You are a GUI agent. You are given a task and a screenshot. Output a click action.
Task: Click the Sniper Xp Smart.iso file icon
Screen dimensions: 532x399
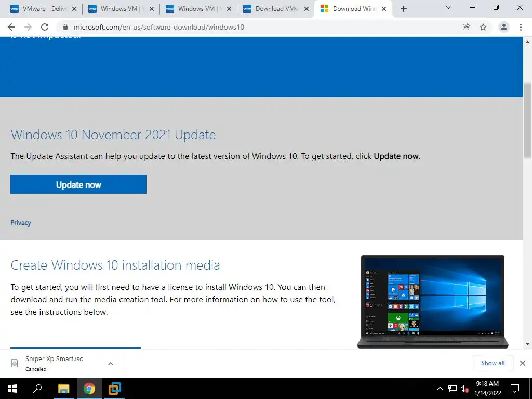15,363
